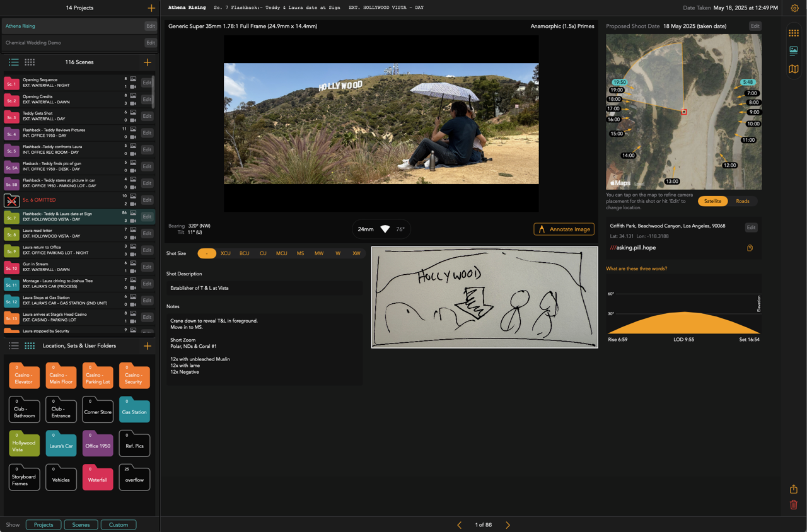
Task: Open map view icon in right sidebar
Action: click(794, 69)
